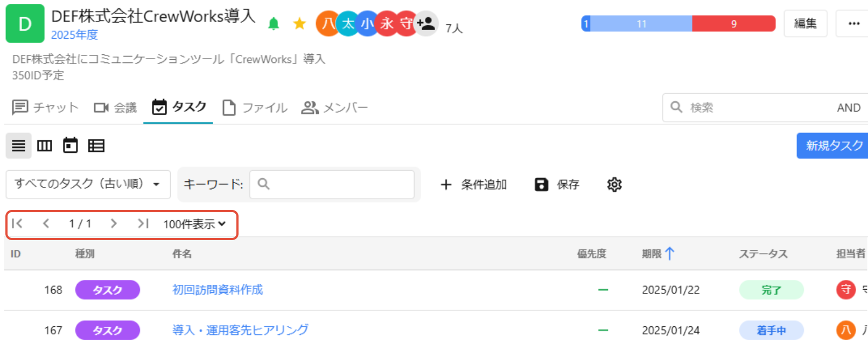Switch to the calendar view icon

click(x=71, y=145)
